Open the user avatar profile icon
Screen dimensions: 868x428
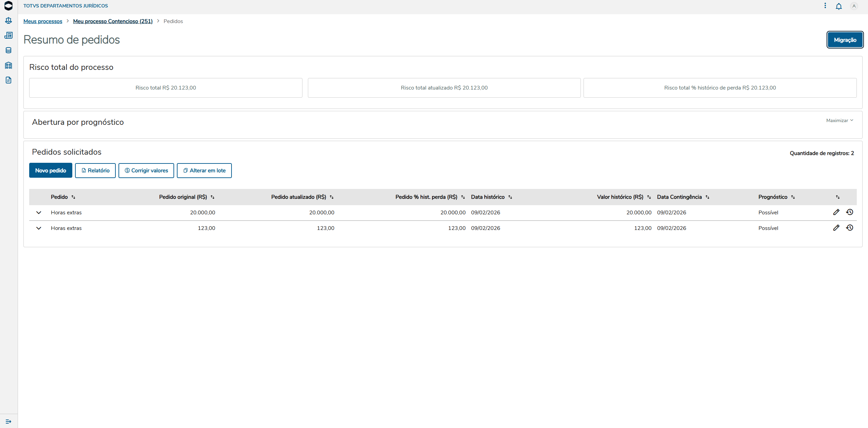pos(854,6)
